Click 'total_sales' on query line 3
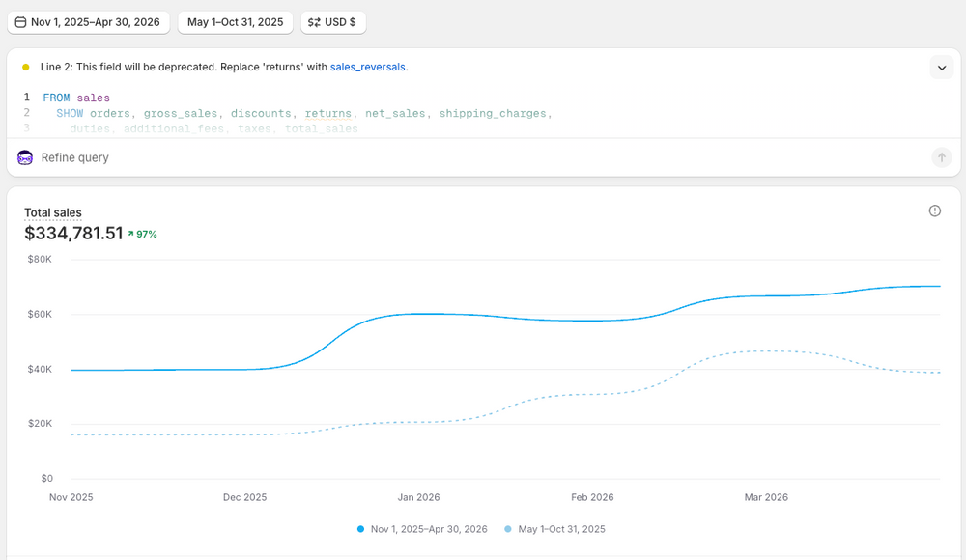Screen dimensions: 966x560 (321, 128)
